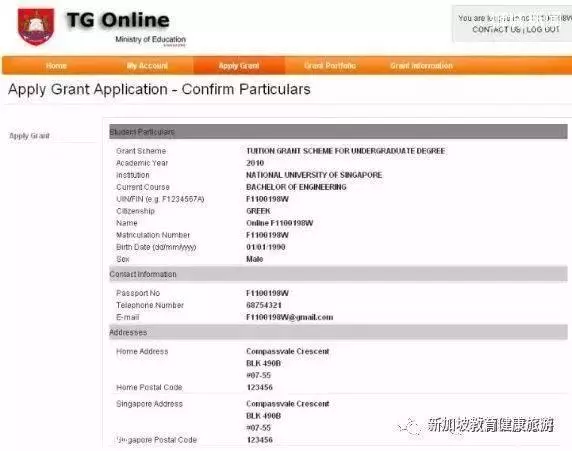Click the email value F1100198W@gmail.com
The width and height of the screenshot is (572, 451).
[290, 317]
